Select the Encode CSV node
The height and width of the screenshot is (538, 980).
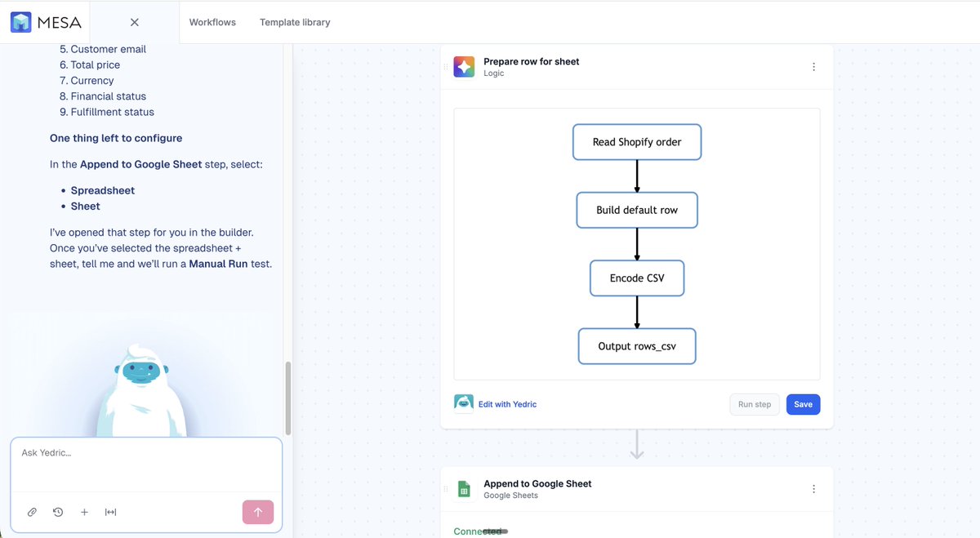click(x=637, y=278)
